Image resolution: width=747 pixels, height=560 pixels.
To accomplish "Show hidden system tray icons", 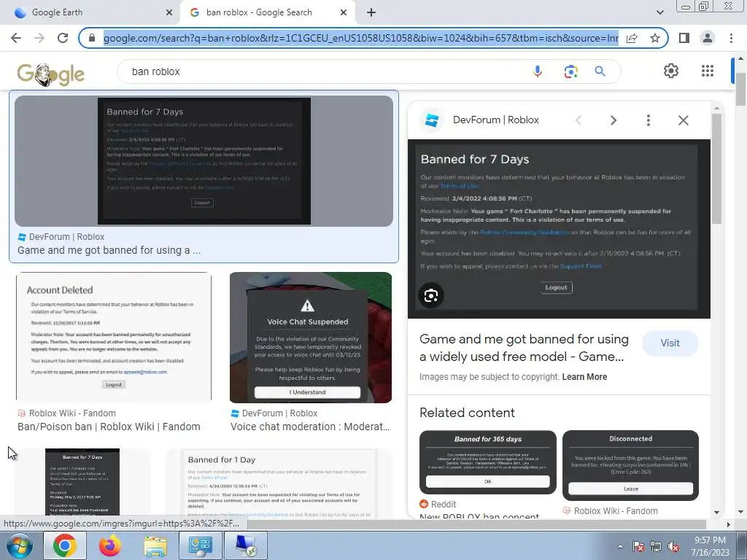I will pos(620,546).
